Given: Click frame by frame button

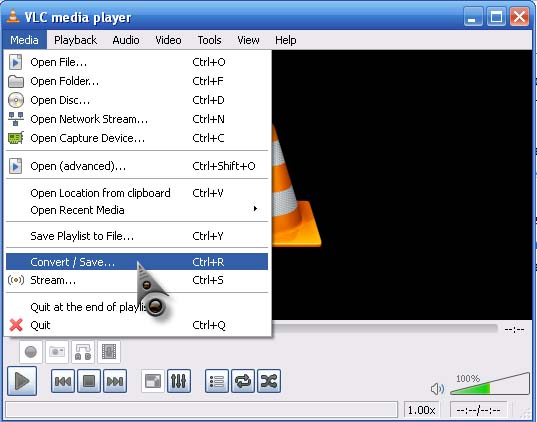Looking at the screenshot, I should 109,352.
